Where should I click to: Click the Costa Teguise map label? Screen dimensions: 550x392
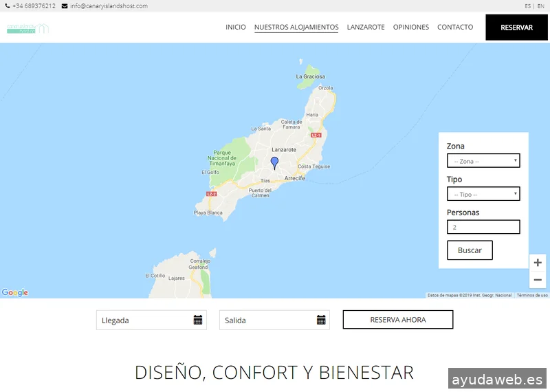[314, 166]
